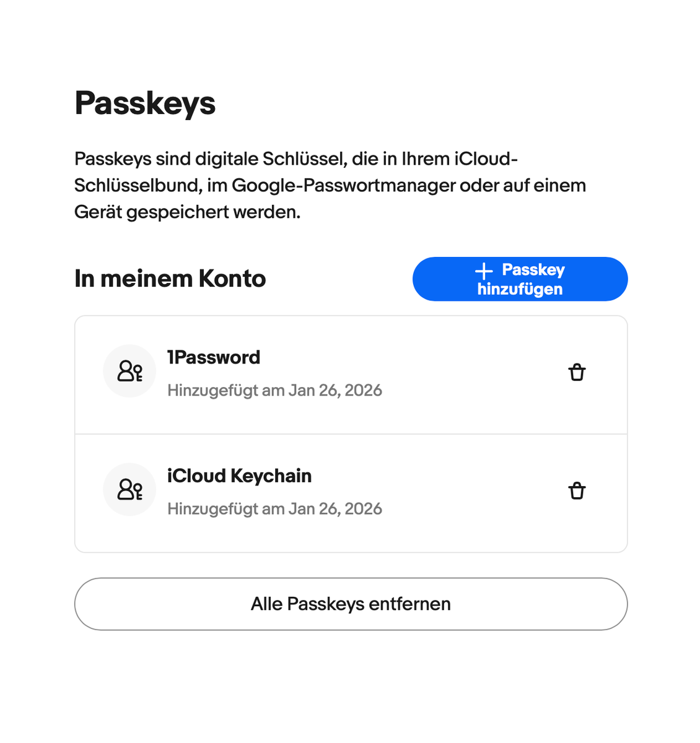Image resolution: width=700 pixels, height=743 pixels.
Task: Click the plus icon on the blue button
Action: [484, 271]
